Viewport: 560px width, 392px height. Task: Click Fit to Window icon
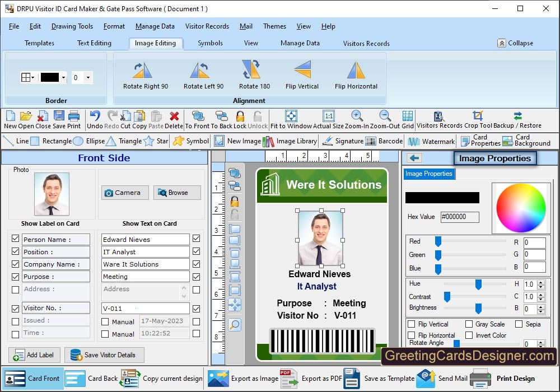291,116
